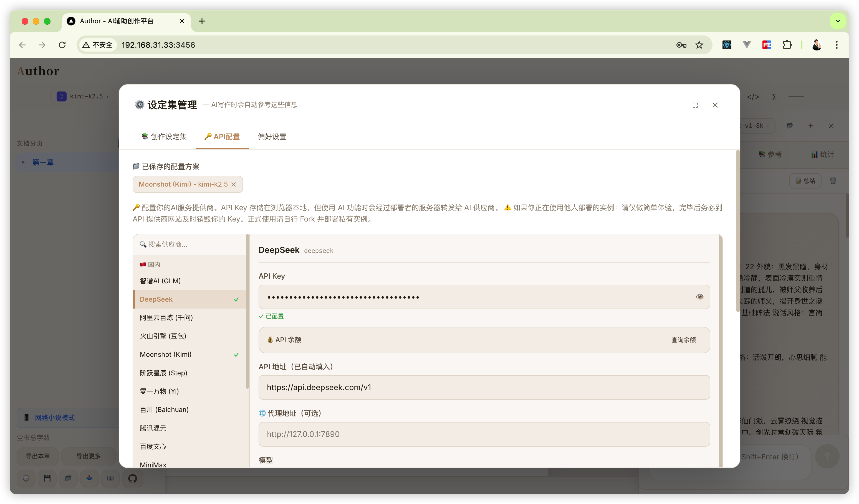This screenshot has height=504, width=859.
Task: Expand the 第一章 chapter tree item
Action: tap(23, 162)
